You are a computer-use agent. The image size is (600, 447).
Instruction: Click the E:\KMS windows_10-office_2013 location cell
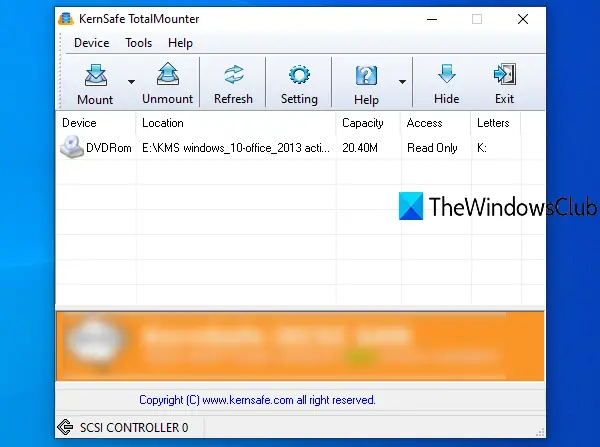coord(236,148)
